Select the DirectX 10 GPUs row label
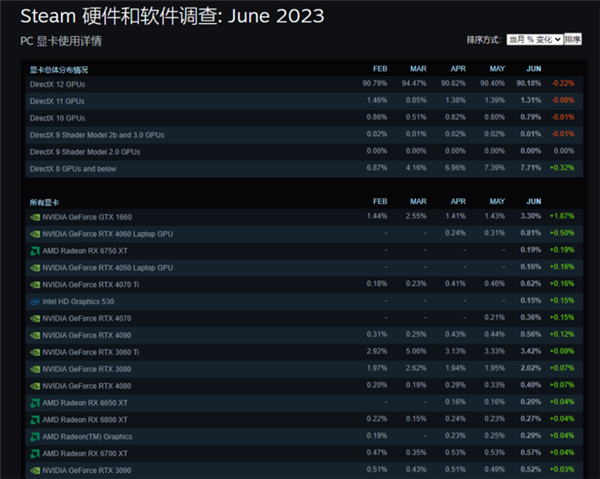600x479 pixels. pos(57,118)
